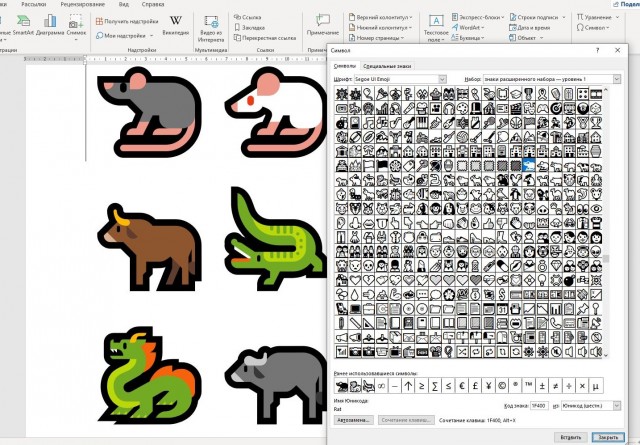The image size is (640, 445).
Task: Switch to the Рецензирование ribbon tab
Action: tap(82, 4)
